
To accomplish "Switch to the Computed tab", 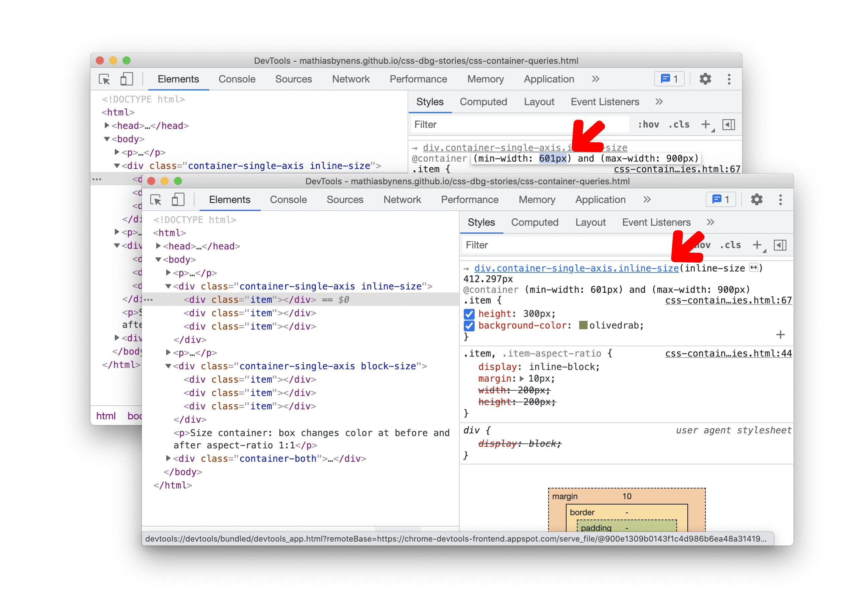I will point(534,222).
